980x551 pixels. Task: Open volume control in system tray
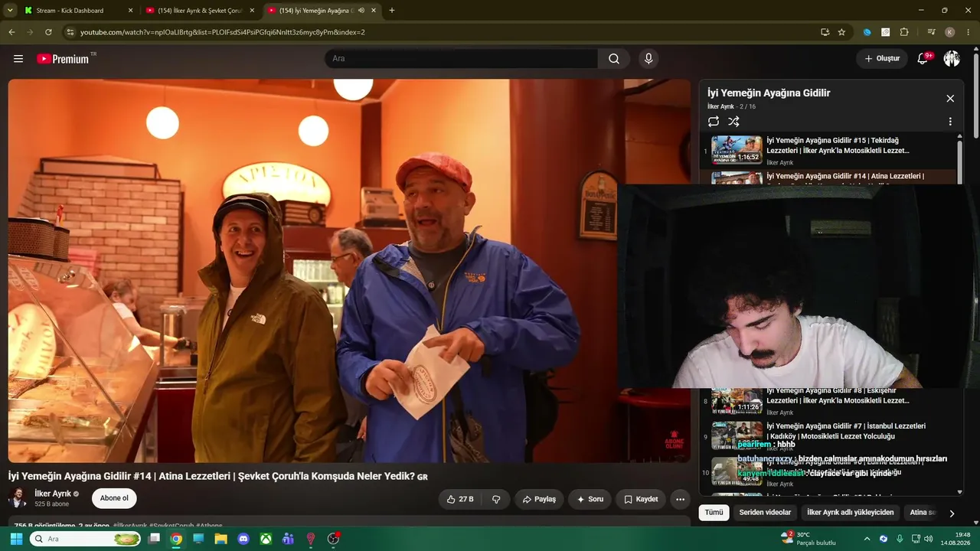[929, 539]
